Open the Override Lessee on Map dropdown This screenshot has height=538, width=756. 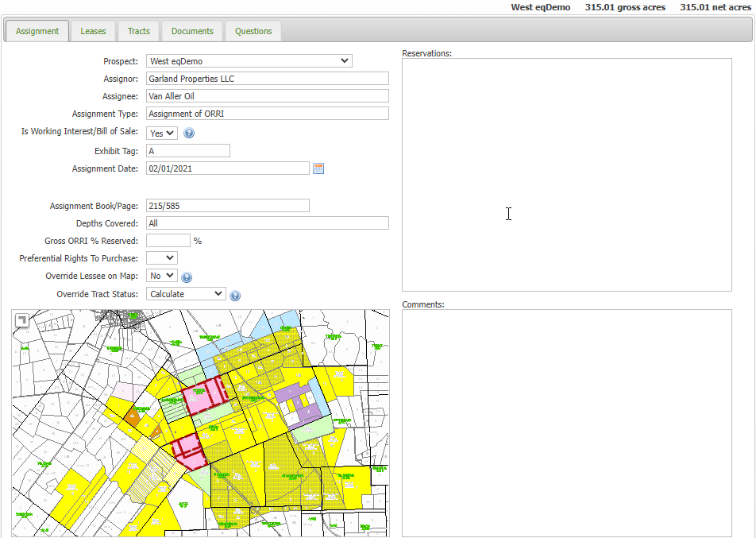[x=162, y=276]
